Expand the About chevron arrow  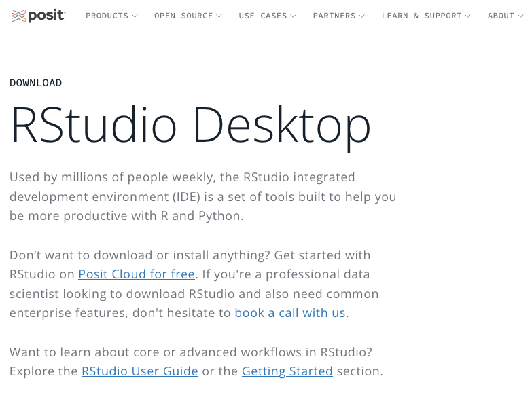pos(520,16)
